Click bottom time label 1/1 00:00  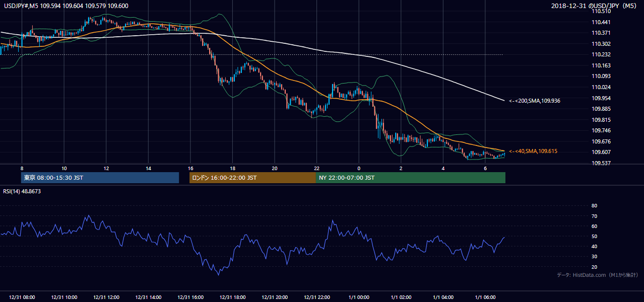[359, 297]
